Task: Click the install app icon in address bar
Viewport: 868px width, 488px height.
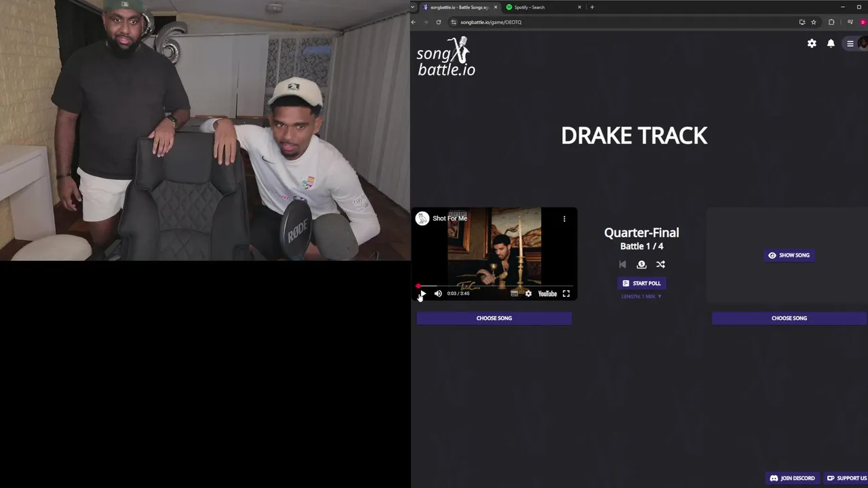Action: point(802,22)
